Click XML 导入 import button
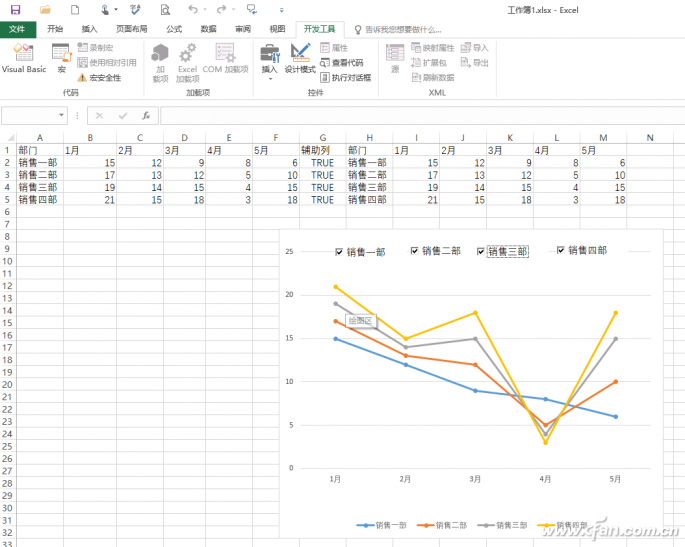Viewport: 685px width, 547px height. 474,48
